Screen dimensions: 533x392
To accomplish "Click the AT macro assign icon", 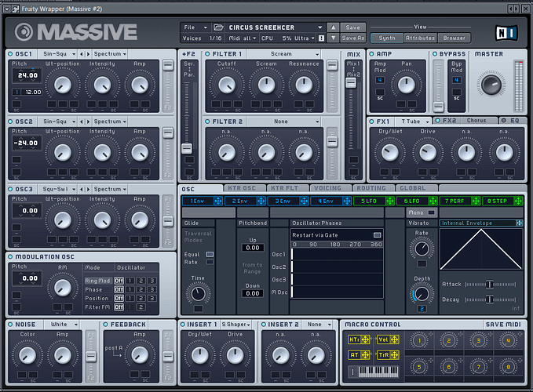I will (365, 354).
